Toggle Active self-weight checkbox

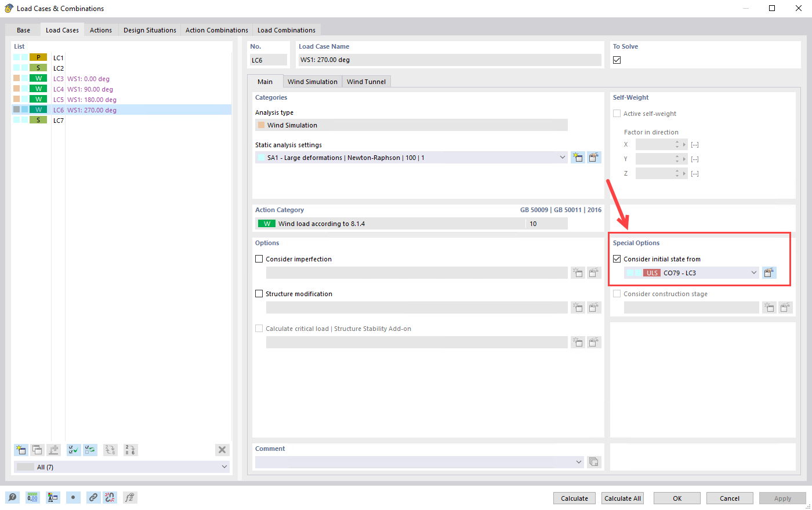(617, 114)
